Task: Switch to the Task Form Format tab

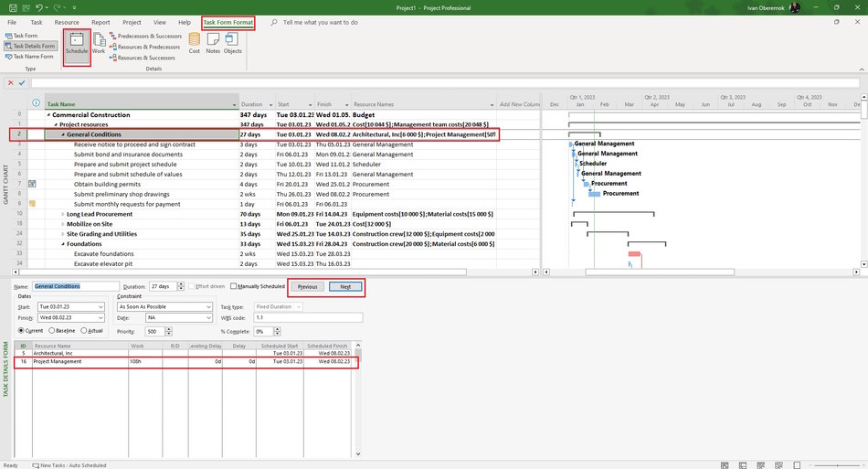Action: pyautogui.click(x=228, y=23)
